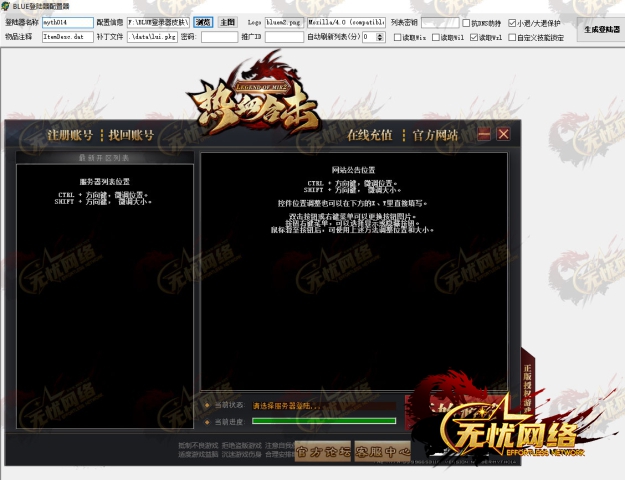The height and width of the screenshot is (480, 625).
Task: Uncheck the 读取Wzl checkbox
Action: tap(474, 37)
